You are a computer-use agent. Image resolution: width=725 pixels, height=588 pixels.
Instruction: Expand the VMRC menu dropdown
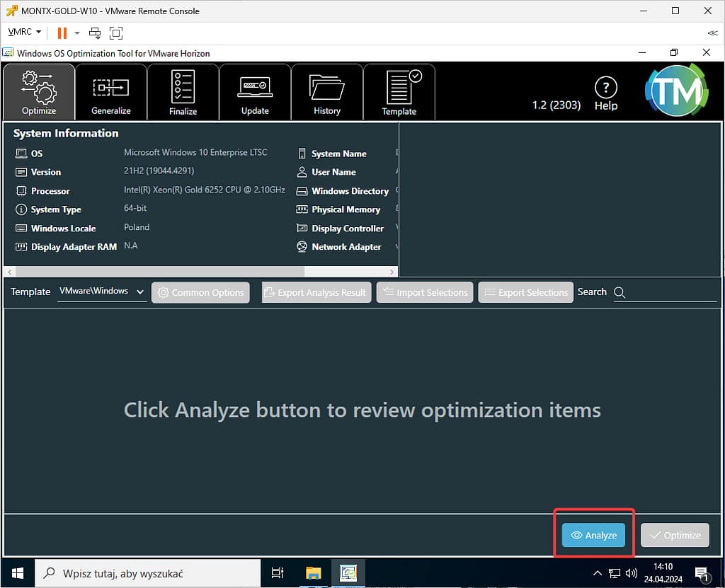coord(25,33)
